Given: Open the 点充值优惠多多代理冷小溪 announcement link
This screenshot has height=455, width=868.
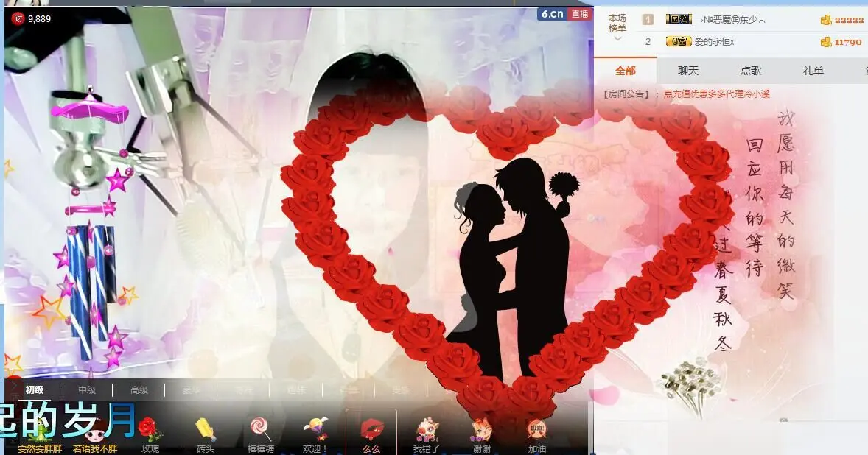Looking at the screenshot, I should 716,94.
